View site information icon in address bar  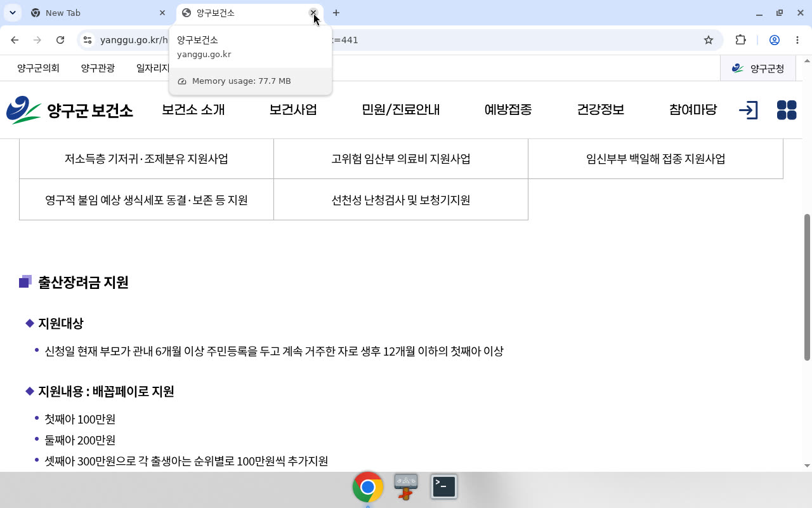[x=88, y=40]
